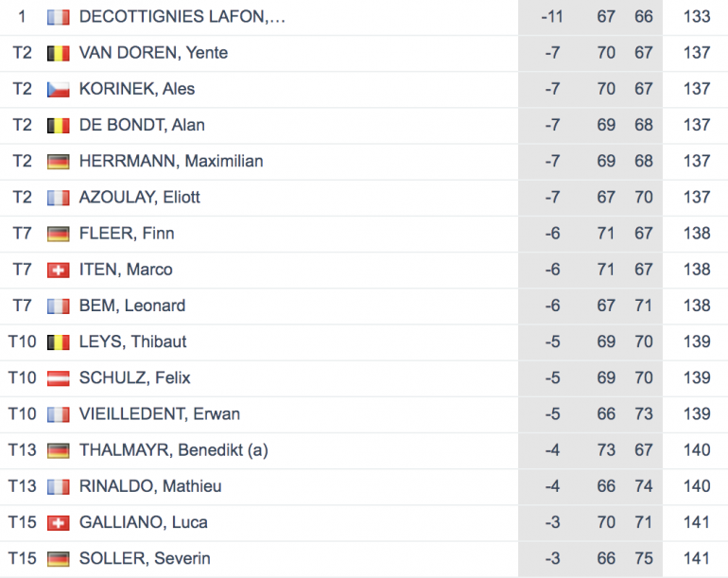Open player DE BONDT, Alan
The height and width of the screenshot is (578, 728).
pos(142,125)
